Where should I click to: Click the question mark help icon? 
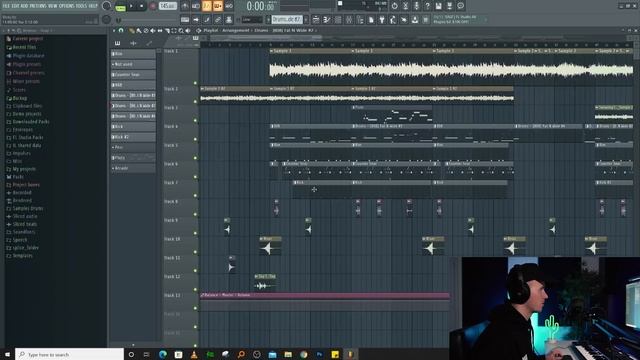427,6
